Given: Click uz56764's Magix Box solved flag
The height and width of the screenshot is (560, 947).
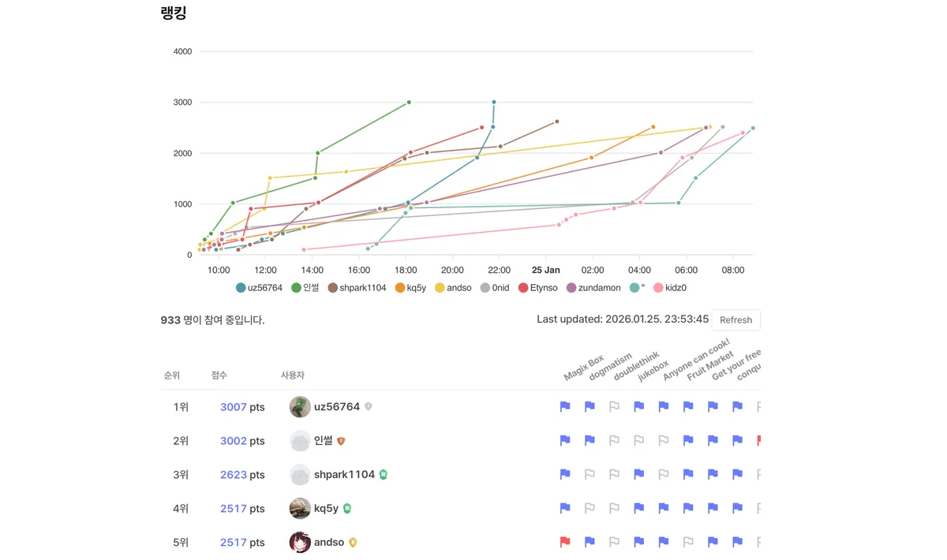Looking at the screenshot, I should [565, 407].
